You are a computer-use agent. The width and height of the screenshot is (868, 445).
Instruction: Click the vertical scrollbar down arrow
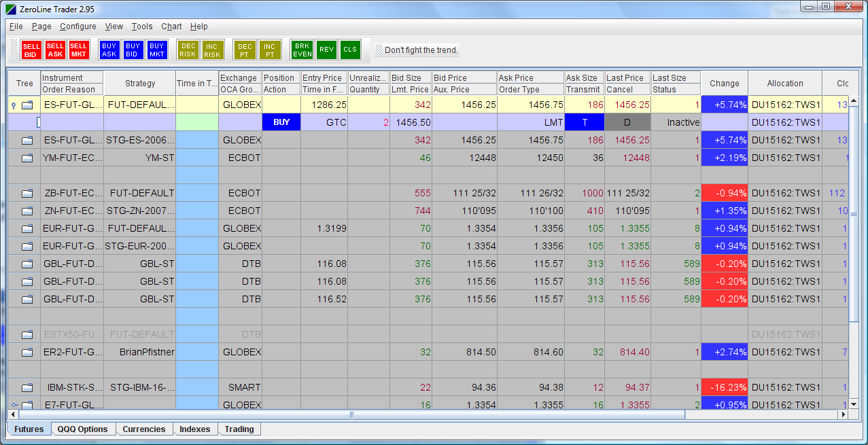click(x=855, y=404)
